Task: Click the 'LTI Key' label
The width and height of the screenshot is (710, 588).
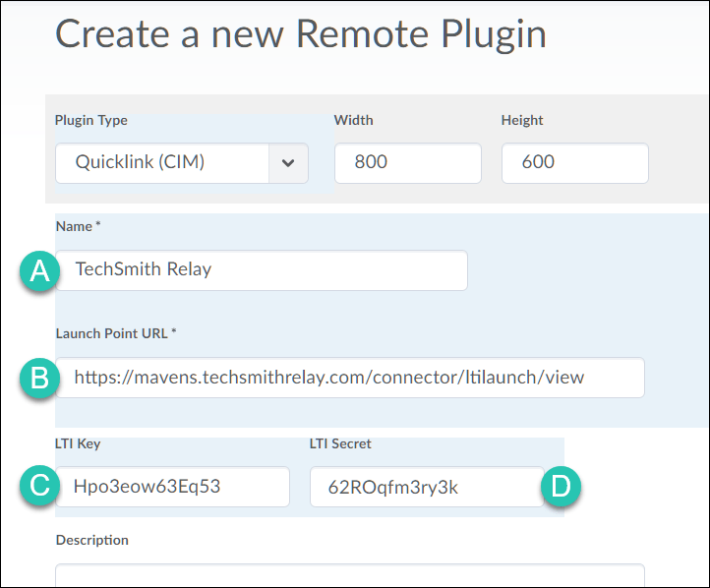Action: 78,443
